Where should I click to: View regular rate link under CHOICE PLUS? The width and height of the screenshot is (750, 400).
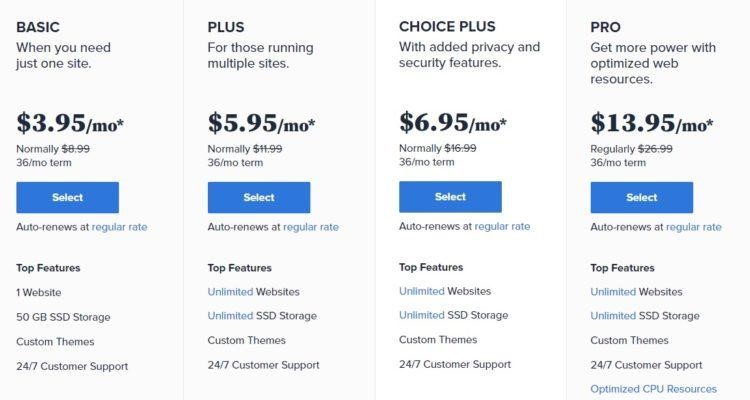(502, 226)
